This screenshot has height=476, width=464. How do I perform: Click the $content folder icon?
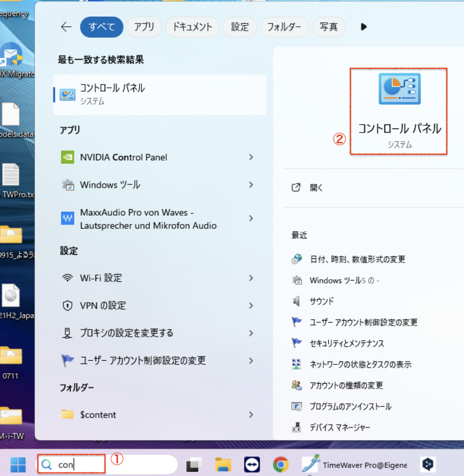click(67, 414)
